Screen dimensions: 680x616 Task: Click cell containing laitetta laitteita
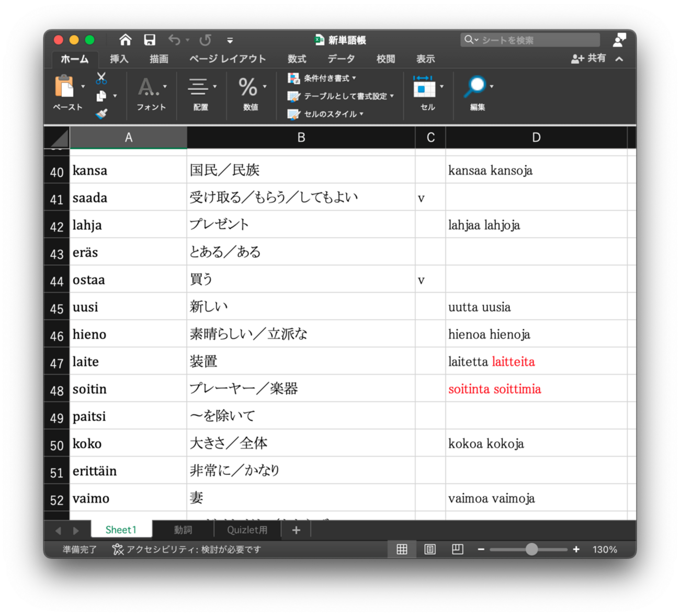tap(536, 361)
